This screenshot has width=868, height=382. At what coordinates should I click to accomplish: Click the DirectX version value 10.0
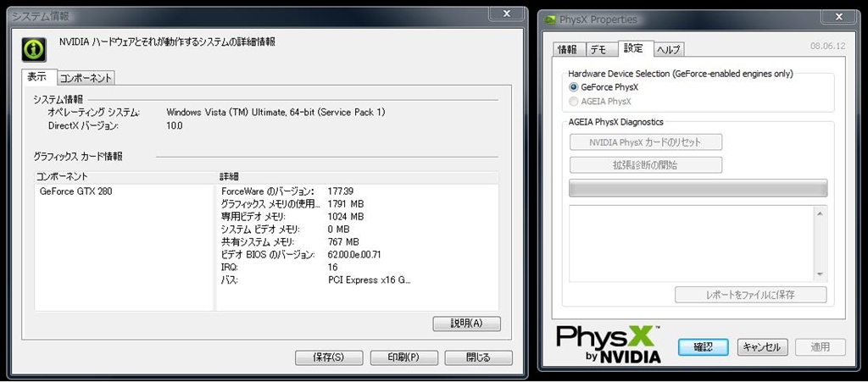[x=175, y=126]
